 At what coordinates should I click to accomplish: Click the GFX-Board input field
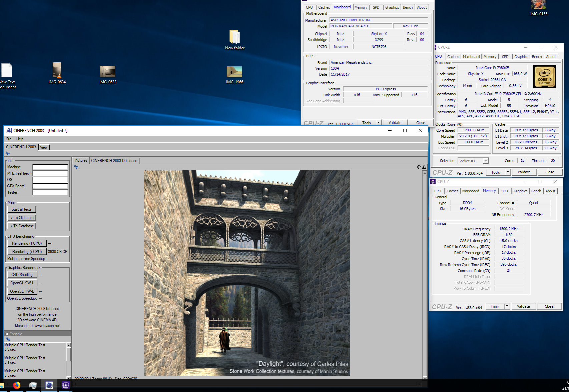click(50, 186)
